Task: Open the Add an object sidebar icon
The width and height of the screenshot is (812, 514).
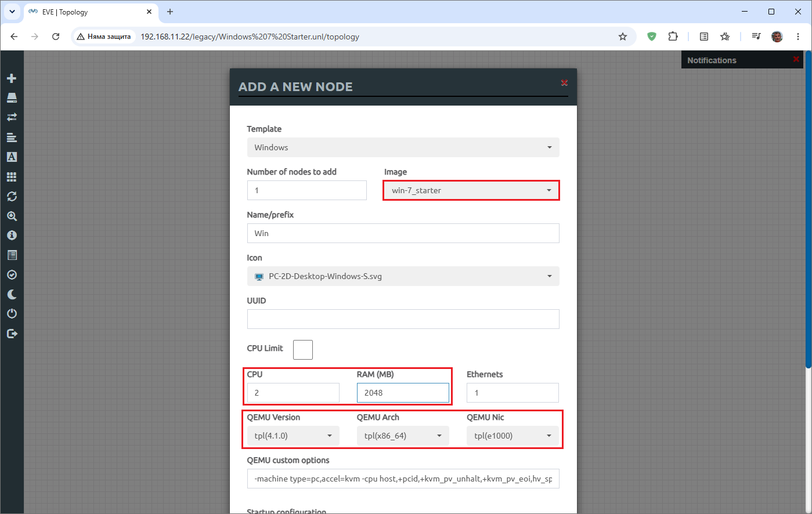Action: pyautogui.click(x=12, y=78)
